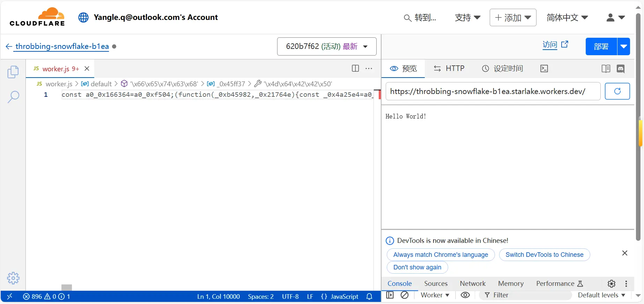644x304 pixels.
Task: Open the editor more actions ellipsis
Action: tap(369, 68)
